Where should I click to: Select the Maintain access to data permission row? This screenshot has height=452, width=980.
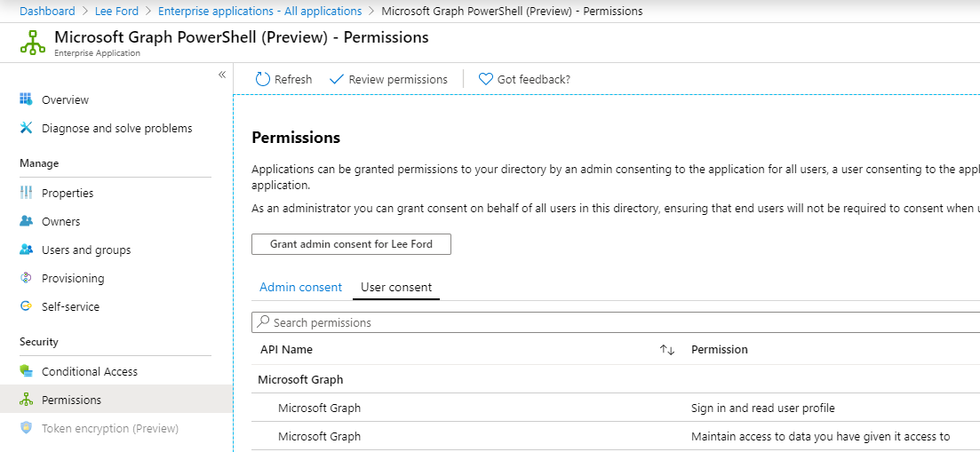tap(616, 436)
